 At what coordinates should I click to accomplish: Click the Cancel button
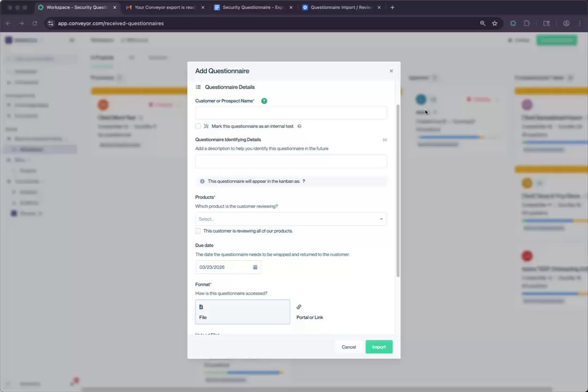[x=349, y=347]
